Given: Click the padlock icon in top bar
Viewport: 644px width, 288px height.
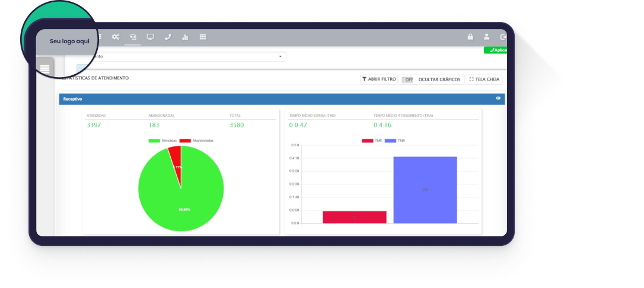Looking at the screenshot, I should (470, 37).
